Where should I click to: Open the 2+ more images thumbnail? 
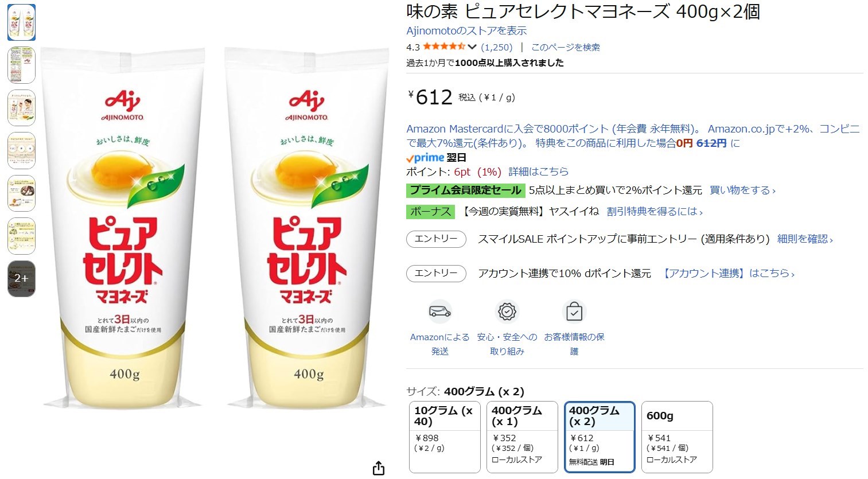(22, 279)
